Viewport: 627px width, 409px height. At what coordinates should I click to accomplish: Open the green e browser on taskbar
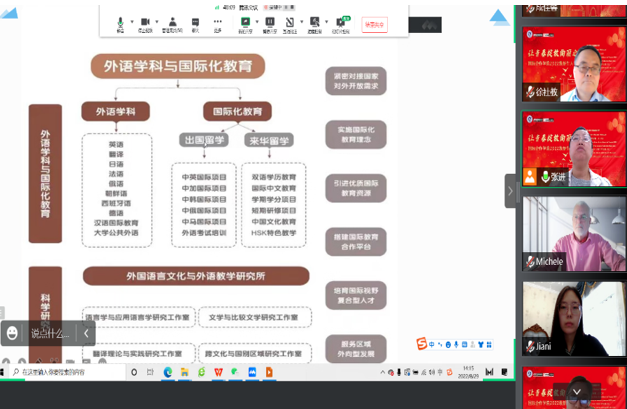(x=202, y=372)
